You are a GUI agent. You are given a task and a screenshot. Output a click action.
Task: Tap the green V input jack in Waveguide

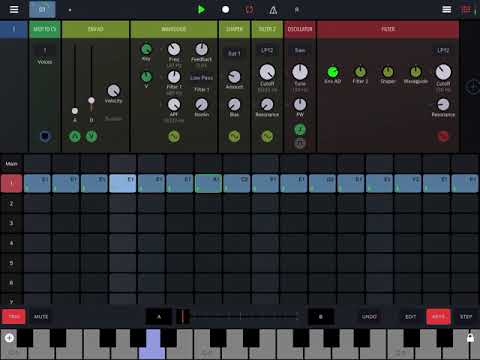tap(146, 76)
